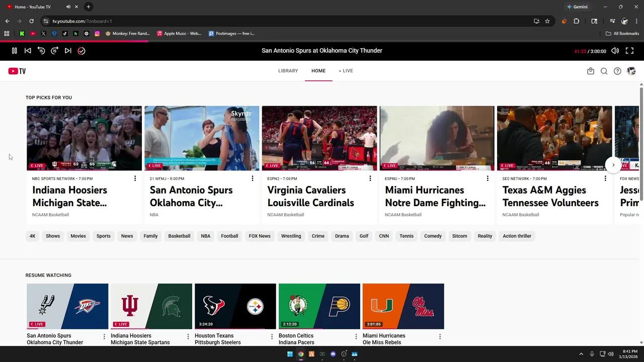The width and height of the screenshot is (644, 362).
Task: Open options for Indiana Hoosiers top pick
Action: click(x=135, y=178)
